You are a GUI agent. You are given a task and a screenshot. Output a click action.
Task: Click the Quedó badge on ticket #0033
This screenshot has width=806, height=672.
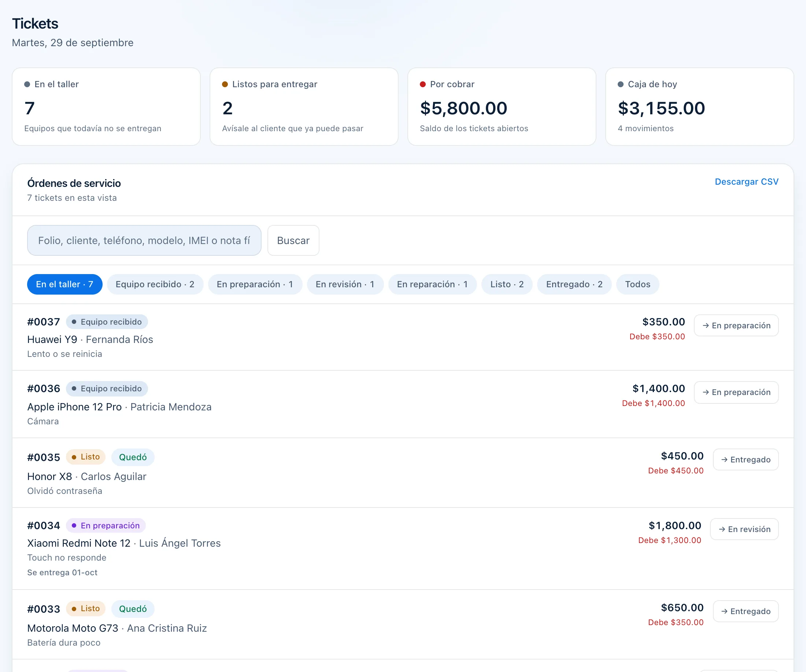coord(133,609)
